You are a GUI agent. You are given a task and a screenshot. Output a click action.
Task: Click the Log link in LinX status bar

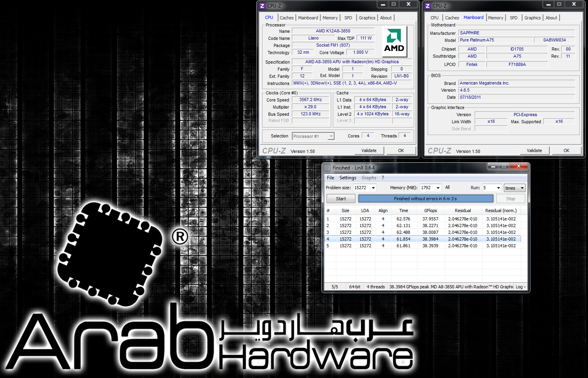coord(520,287)
